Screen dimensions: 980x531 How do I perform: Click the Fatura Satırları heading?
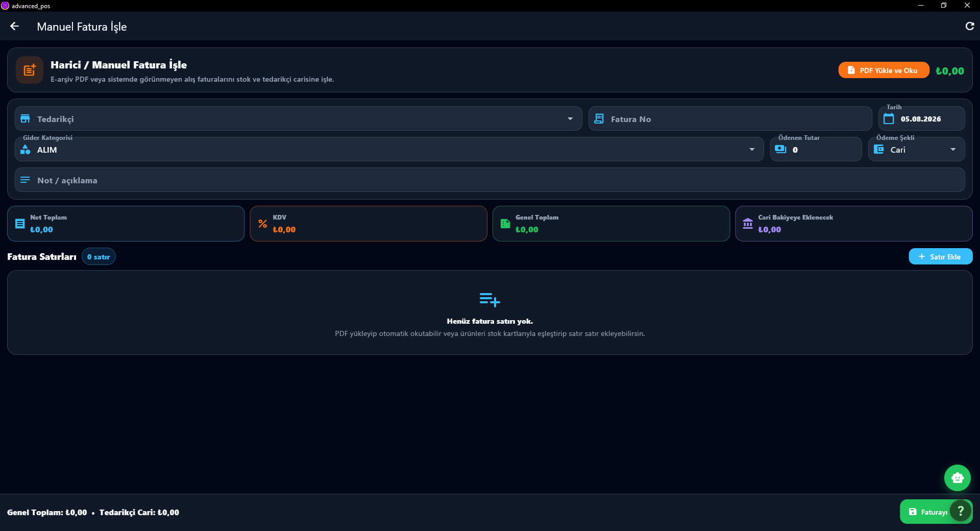(42, 257)
